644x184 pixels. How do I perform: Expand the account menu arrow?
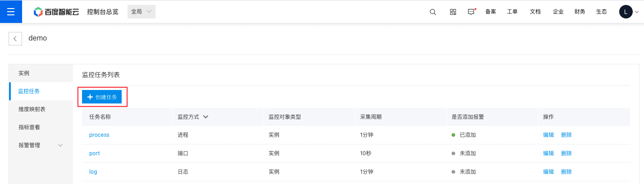pos(637,12)
